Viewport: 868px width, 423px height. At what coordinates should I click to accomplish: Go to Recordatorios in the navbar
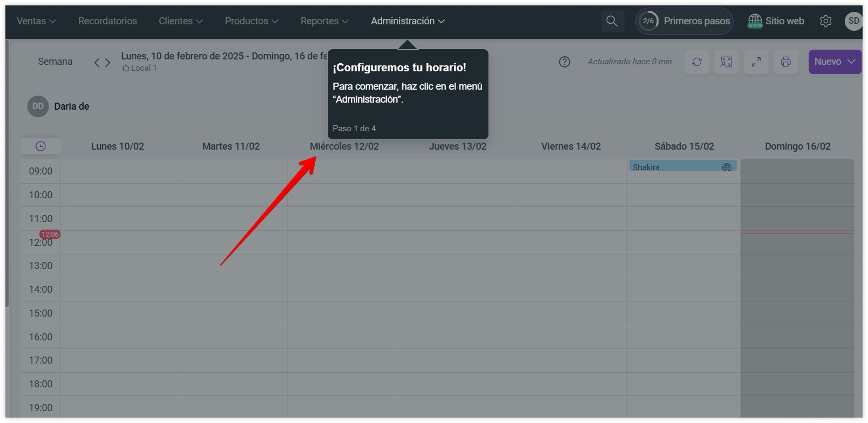pos(107,21)
